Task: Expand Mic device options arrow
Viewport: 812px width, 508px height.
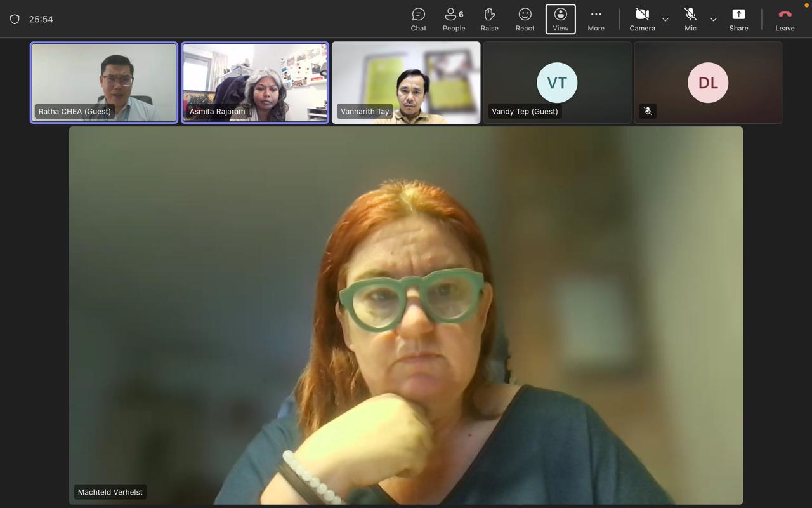Action: 713,20
